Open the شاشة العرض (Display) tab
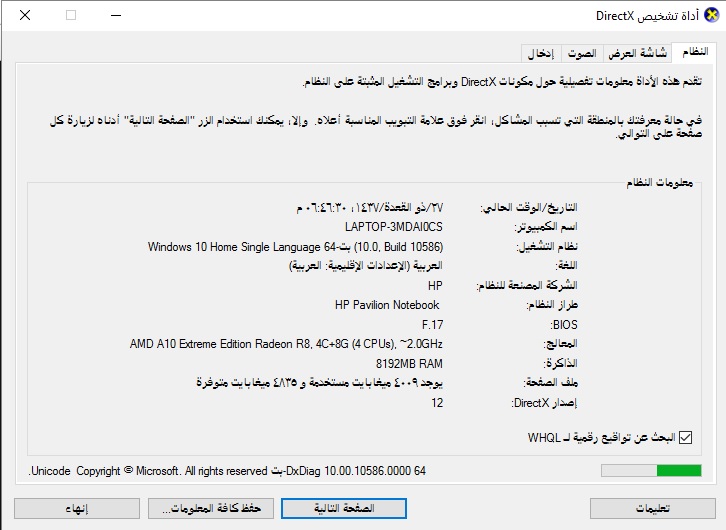The image size is (726, 530). coord(638,54)
